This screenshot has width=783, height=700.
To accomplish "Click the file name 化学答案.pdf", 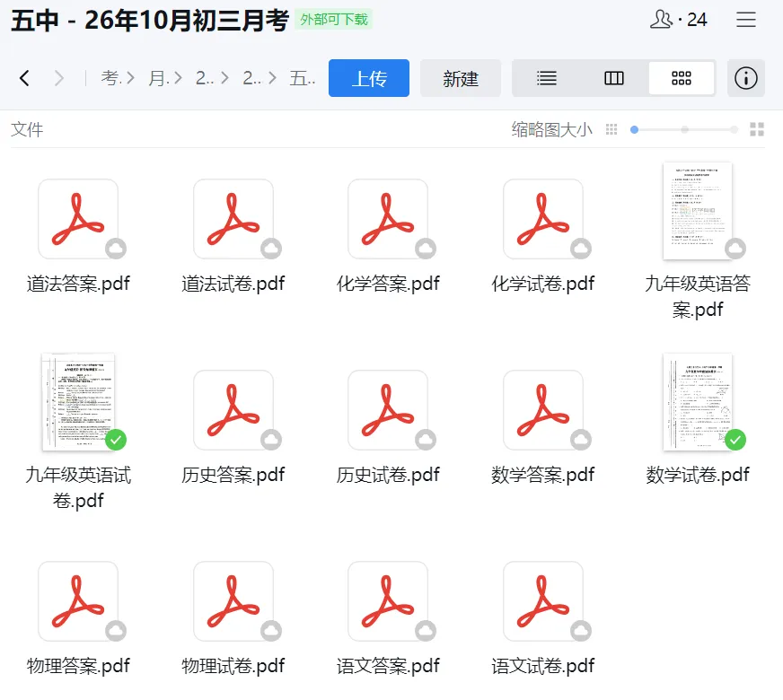I will point(388,284).
